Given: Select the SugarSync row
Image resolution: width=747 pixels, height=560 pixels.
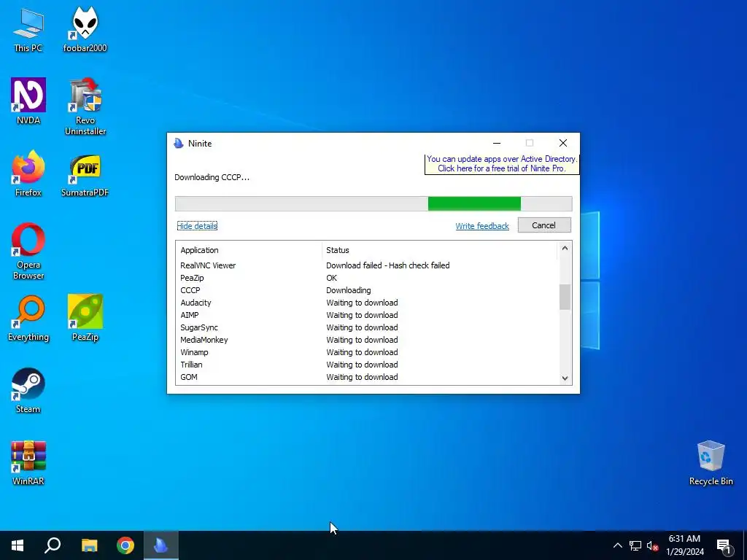Looking at the screenshot, I should [367, 327].
